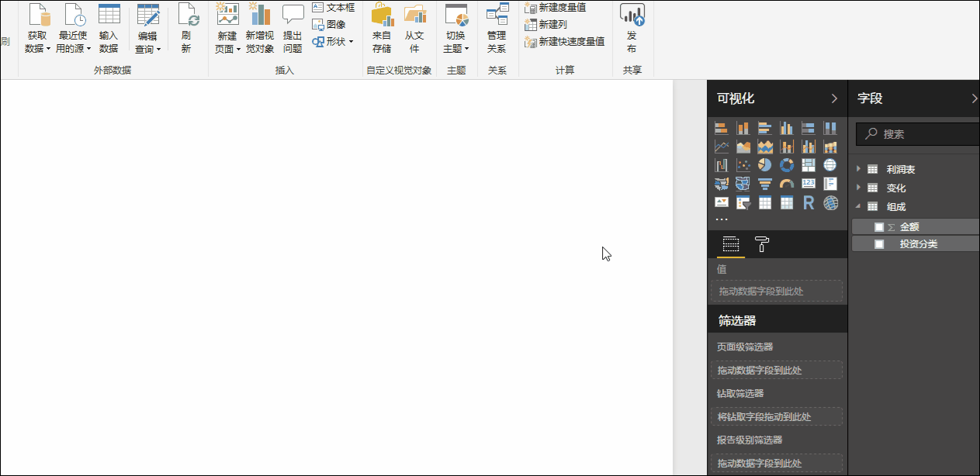Viewport: 980px width, 476px height.
Task: Select the stacked bar chart visual
Action: [x=722, y=128]
